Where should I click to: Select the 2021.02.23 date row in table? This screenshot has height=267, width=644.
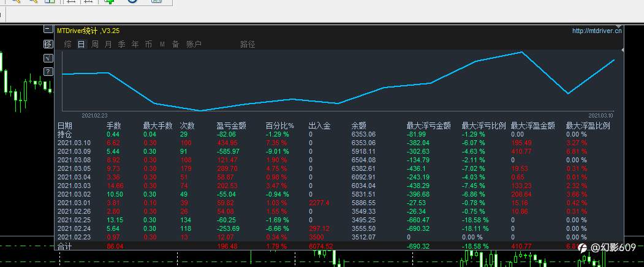click(x=74, y=238)
